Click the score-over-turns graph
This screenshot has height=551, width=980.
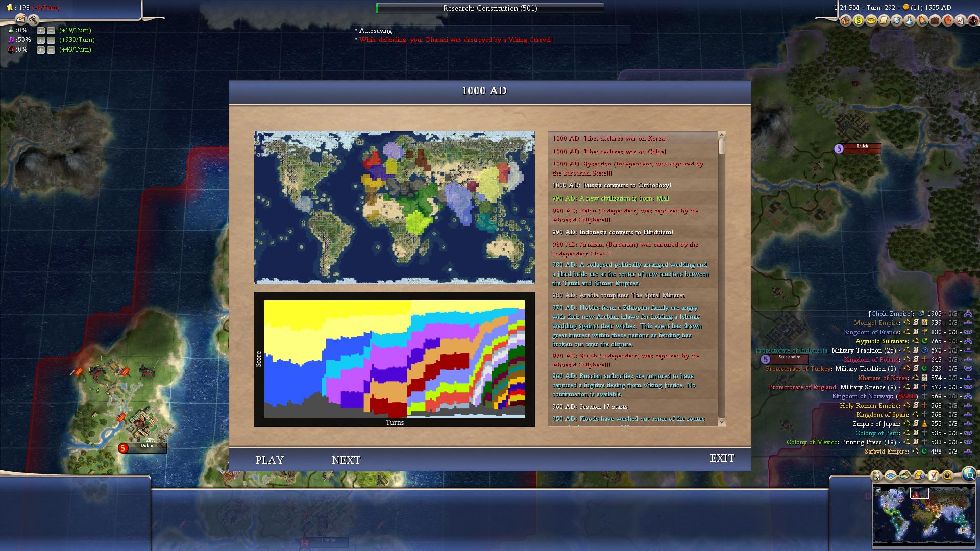[395, 359]
